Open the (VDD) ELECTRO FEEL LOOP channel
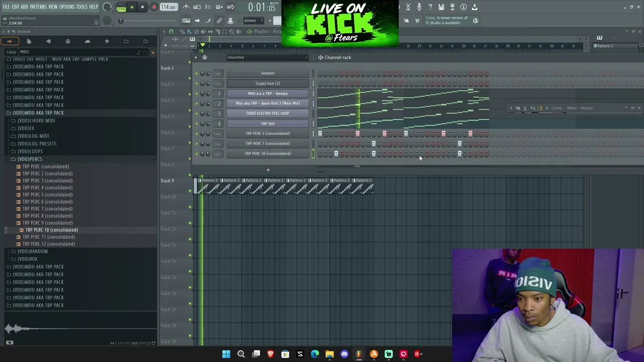This screenshot has width=644, height=362. [x=268, y=114]
